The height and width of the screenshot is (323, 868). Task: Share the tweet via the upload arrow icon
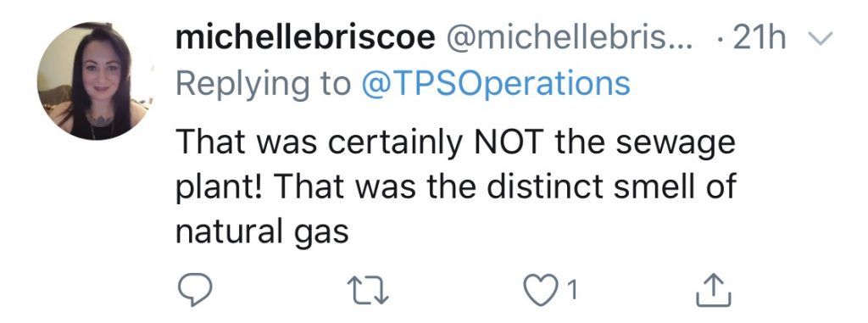click(714, 290)
